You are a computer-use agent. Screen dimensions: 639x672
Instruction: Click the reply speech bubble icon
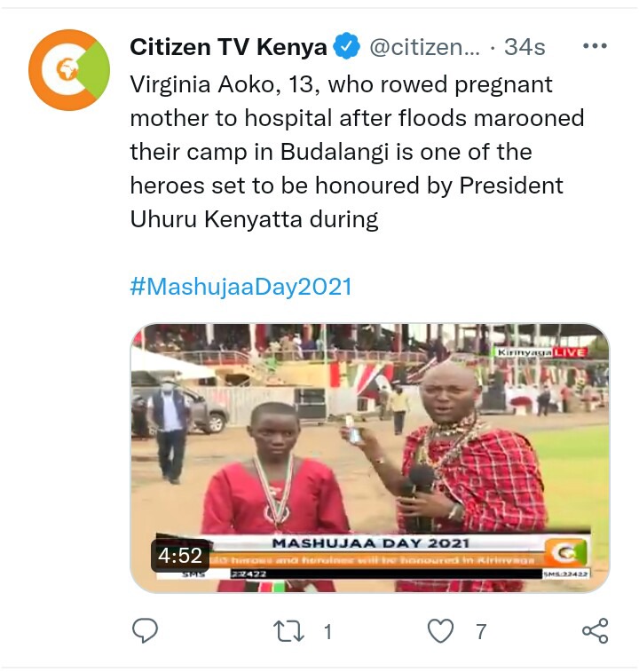tap(145, 630)
